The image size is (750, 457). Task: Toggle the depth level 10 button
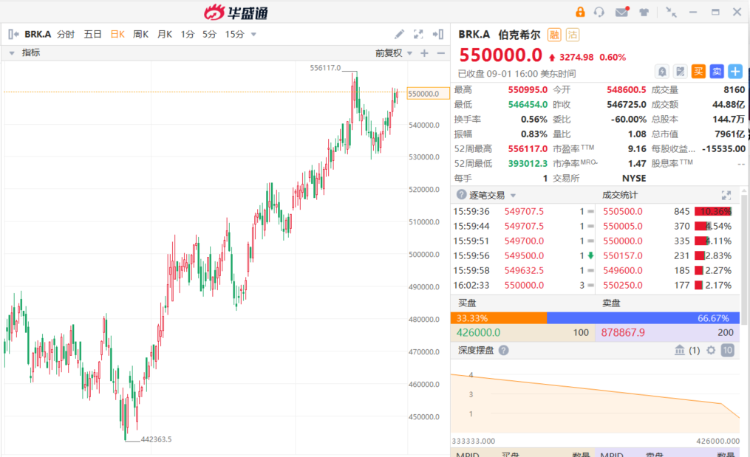(x=728, y=350)
